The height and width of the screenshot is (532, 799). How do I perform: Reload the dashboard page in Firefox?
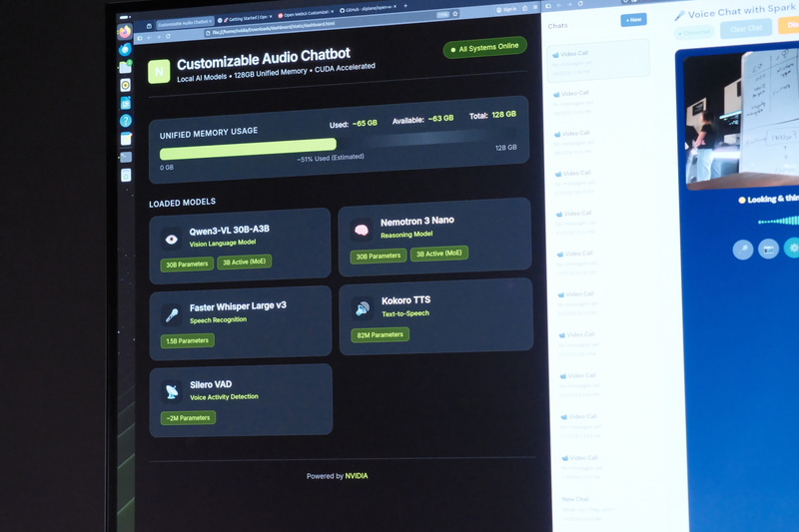[168, 37]
